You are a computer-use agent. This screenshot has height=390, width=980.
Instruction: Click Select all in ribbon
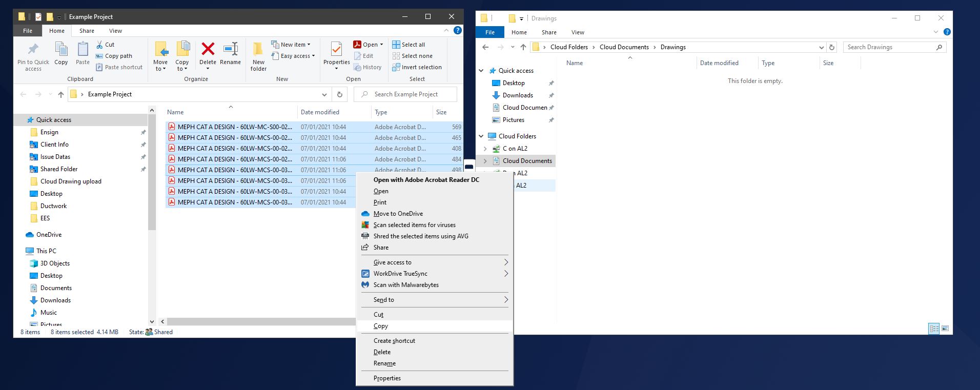click(413, 45)
